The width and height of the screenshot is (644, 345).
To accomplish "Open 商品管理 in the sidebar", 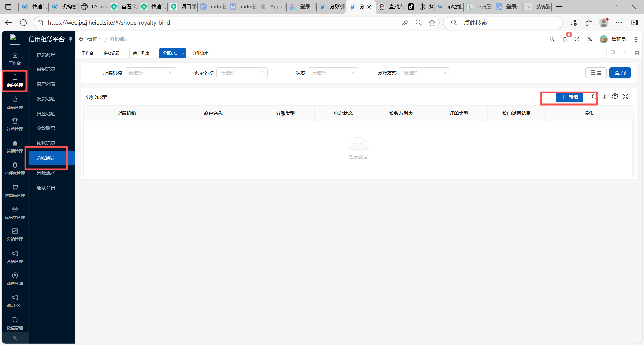I will coord(15,103).
